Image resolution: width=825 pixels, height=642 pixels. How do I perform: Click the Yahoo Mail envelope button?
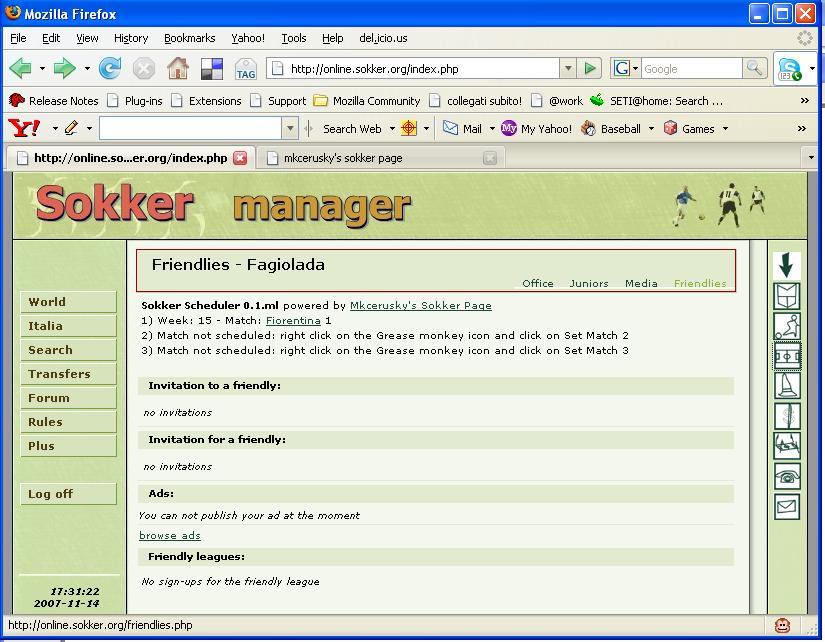click(x=461, y=128)
